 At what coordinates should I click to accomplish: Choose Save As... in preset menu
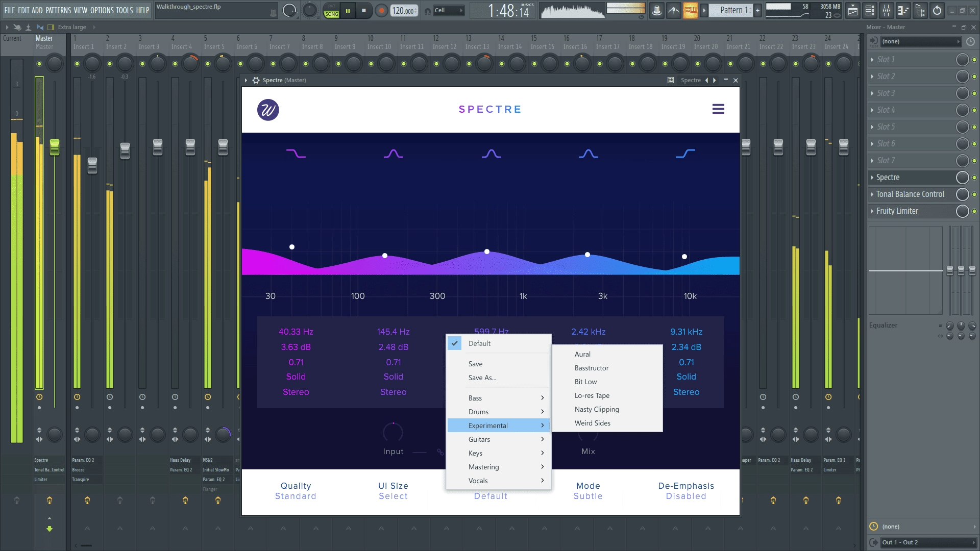(x=498, y=378)
